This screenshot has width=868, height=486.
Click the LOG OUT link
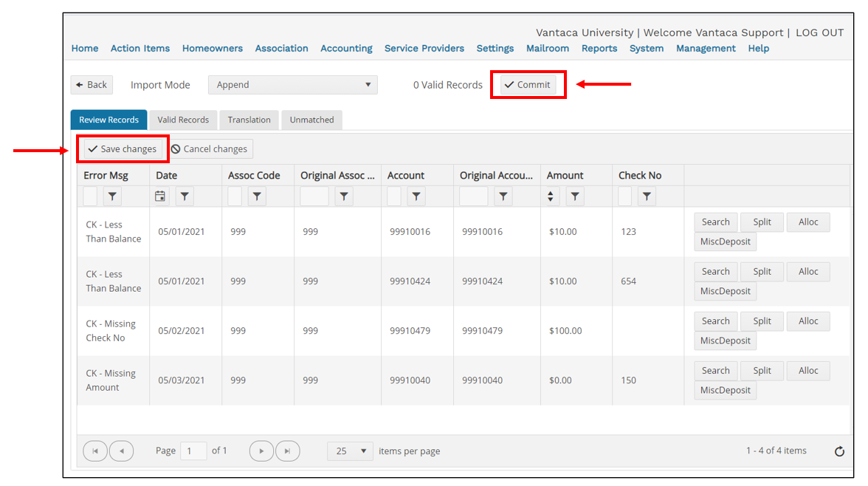click(820, 32)
